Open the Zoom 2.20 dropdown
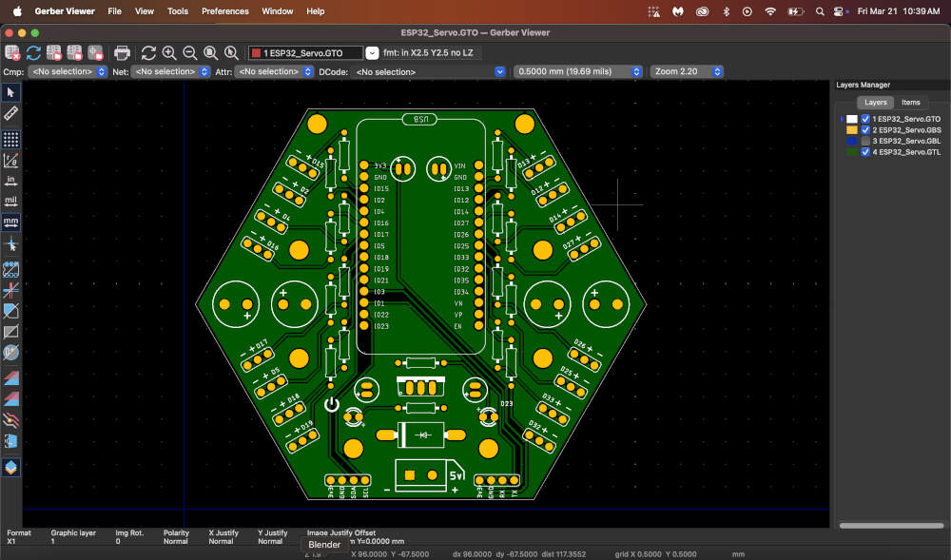The height and width of the screenshot is (560, 951). click(x=687, y=71)
